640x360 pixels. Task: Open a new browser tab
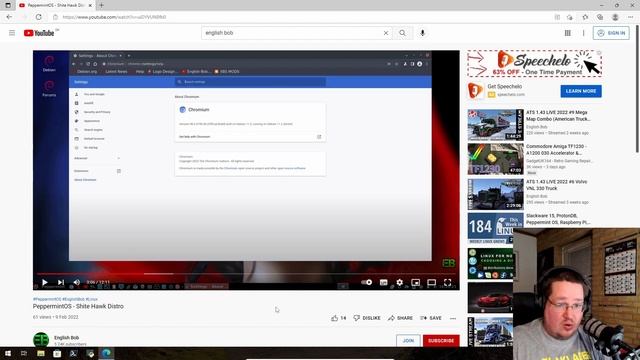click(x=101, y=5)
